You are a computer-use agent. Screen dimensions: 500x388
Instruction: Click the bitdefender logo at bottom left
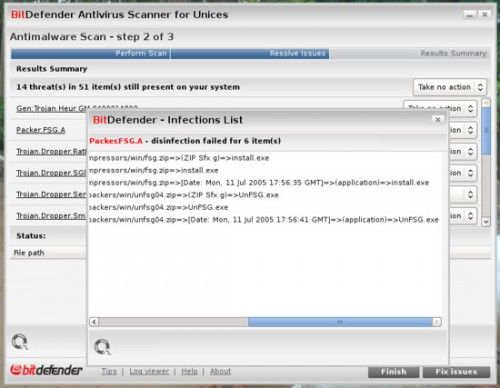(x=46, y=370)
